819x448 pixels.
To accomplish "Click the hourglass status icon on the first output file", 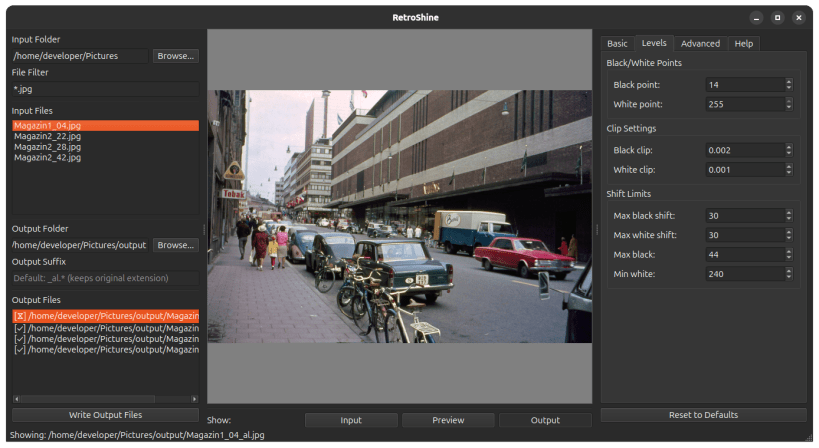I will [20, 316].
